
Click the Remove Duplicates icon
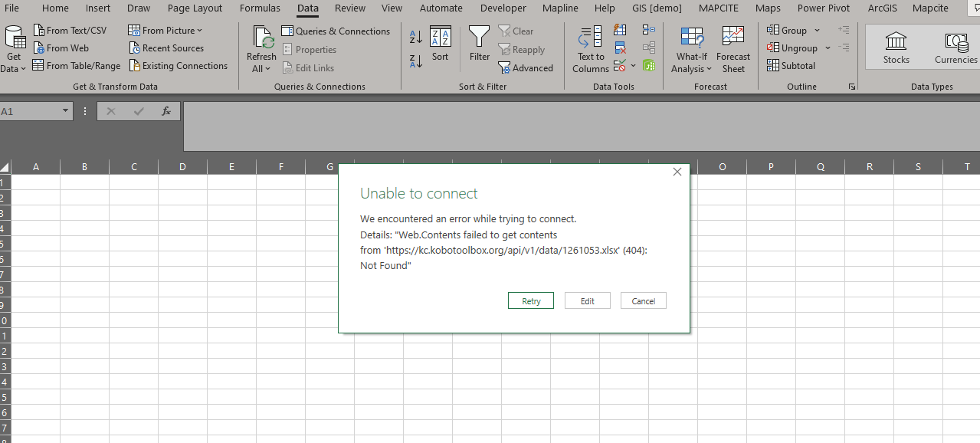(x=620, y=48)
